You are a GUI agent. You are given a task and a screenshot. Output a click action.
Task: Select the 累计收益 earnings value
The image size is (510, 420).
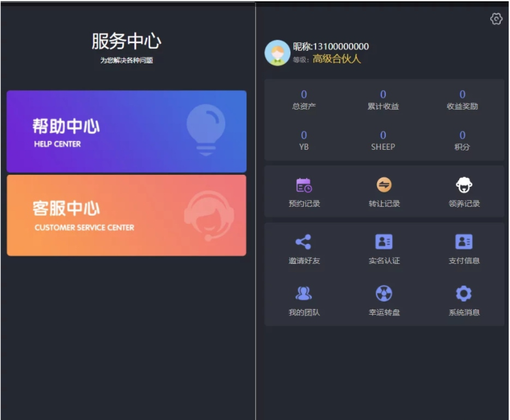383,95
